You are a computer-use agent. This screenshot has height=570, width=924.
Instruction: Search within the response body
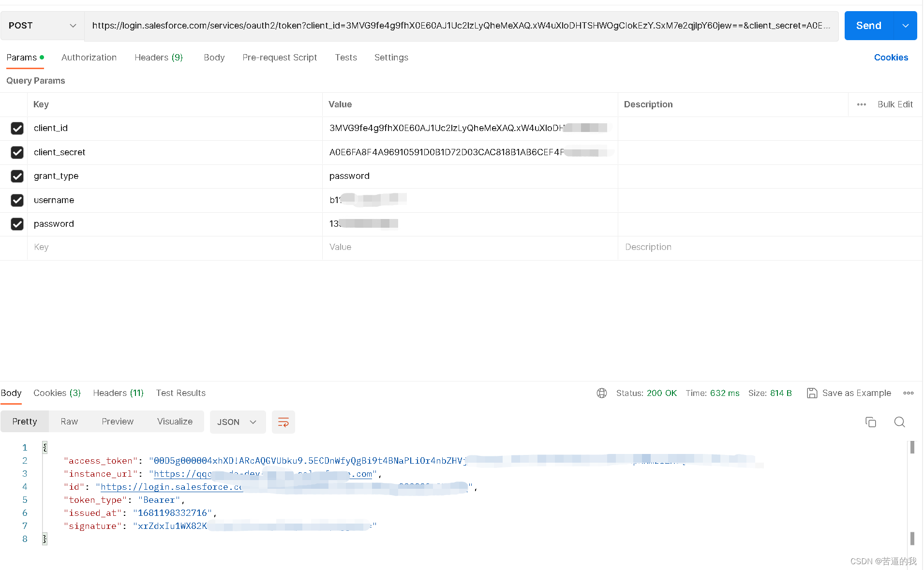coord(899,422)
